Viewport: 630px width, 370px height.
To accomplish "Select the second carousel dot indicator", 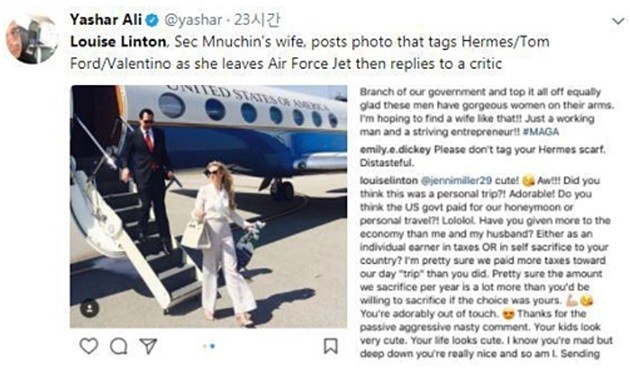I will (x=213, y=346).
